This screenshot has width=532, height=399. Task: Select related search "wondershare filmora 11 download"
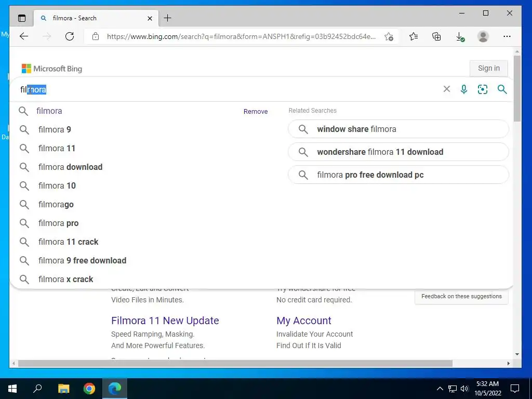pyautogui.click(x=398, y=152)
